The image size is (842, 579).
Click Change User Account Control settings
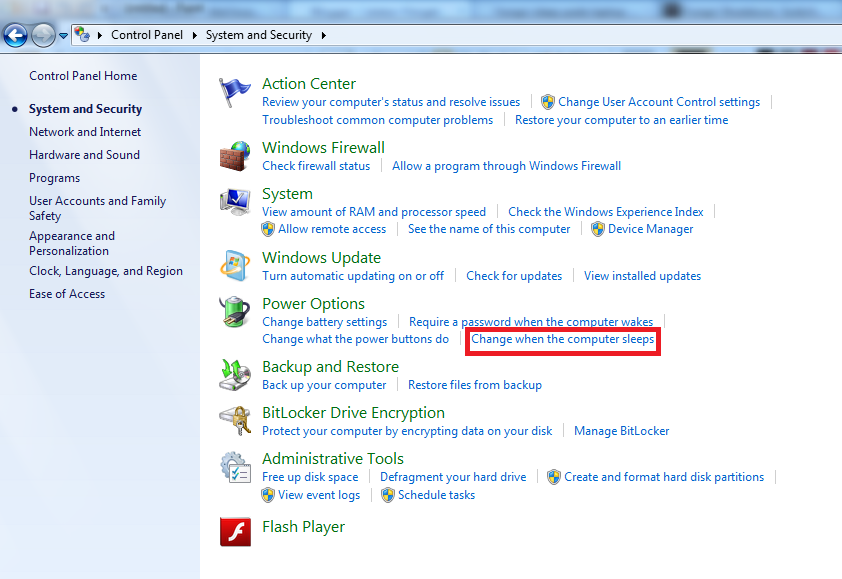pos(659,102)
